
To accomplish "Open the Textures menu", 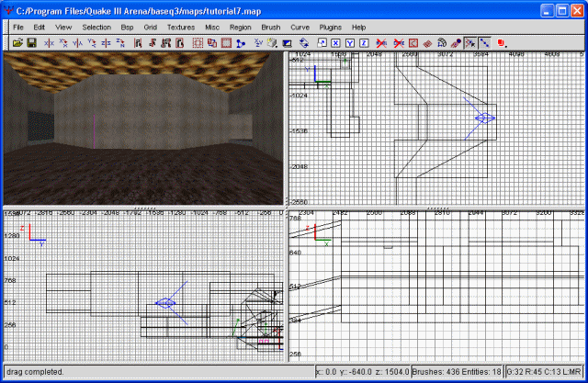I will click(x=181, y=28).
